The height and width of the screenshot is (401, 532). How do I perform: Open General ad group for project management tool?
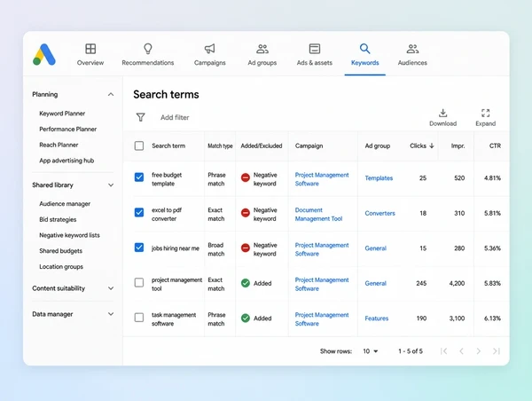coord(376,283)
